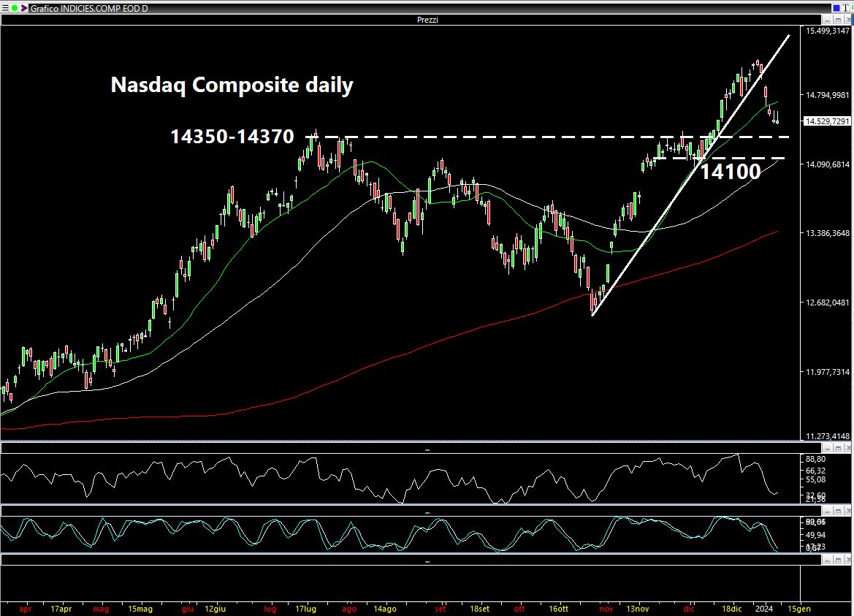This screenshot has width=854, height=616.
Task: Click the '2024' date axis label
Action: (763, 609)
